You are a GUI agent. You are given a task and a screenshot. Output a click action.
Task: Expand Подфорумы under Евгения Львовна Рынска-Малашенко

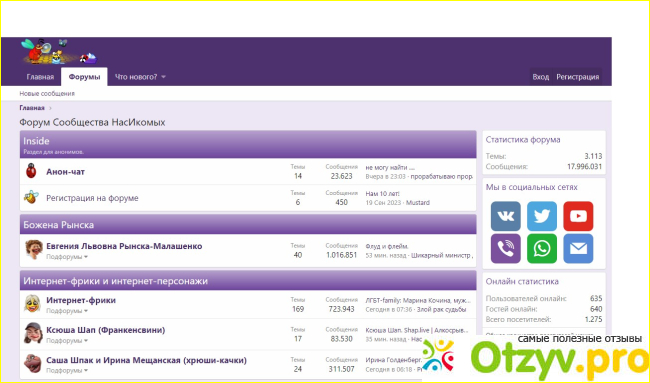tap(67, 257)
